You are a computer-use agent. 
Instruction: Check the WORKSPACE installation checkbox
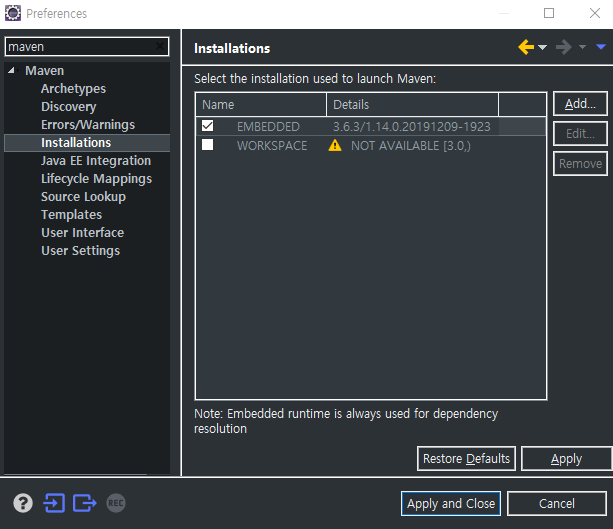pyautogui.click(x=208, y=145)
